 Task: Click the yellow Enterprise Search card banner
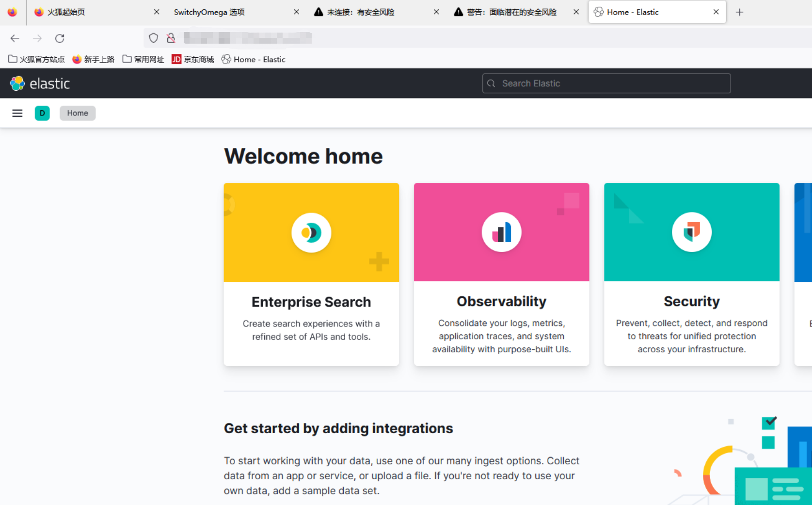pos(311,232)
